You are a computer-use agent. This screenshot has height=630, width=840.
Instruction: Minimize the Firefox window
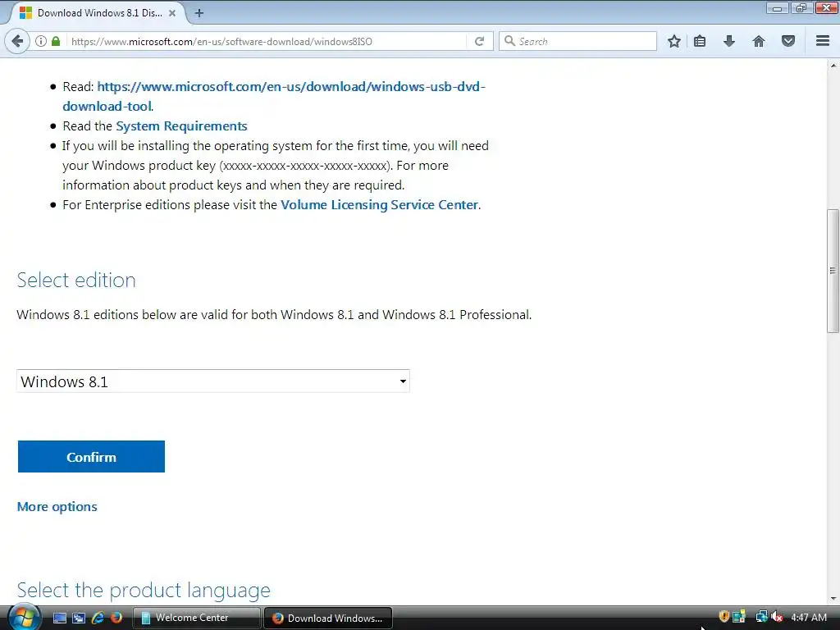pos(777,7)
